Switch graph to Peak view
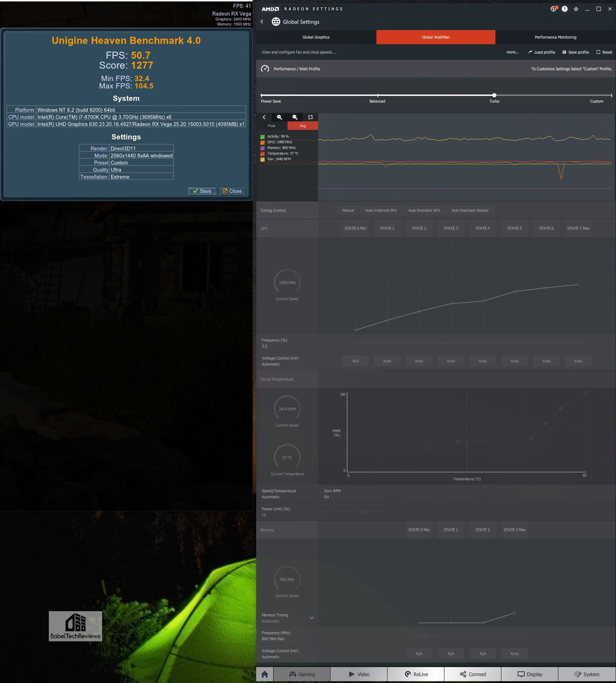This screenshot has width=616, height=683. coord(272,126)
